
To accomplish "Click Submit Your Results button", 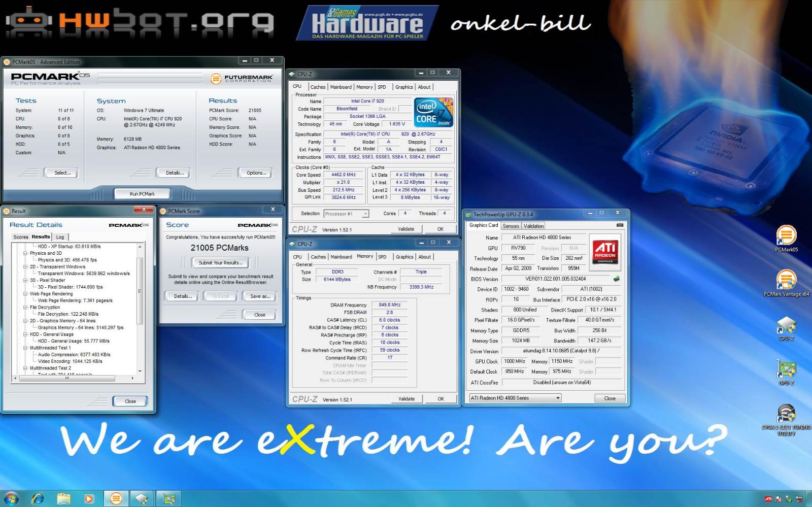I will coord(220,262).
